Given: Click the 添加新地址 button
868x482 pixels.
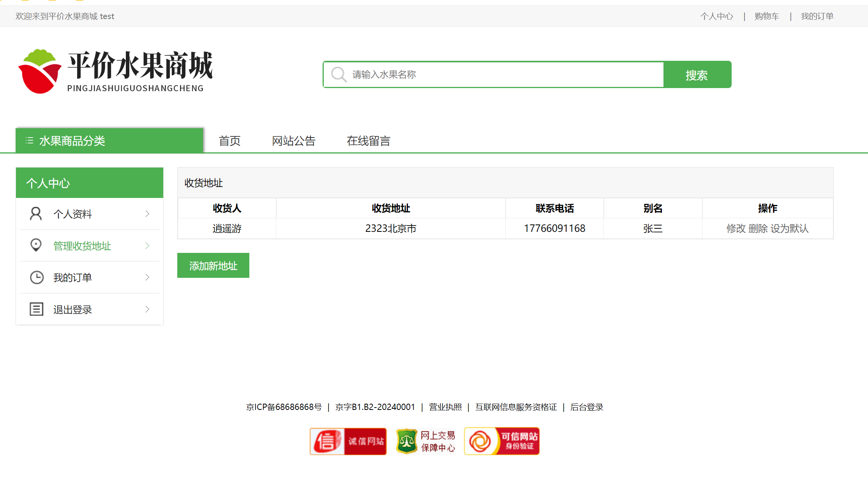Looking at the screenshot, I should click(x=213, y=265).
